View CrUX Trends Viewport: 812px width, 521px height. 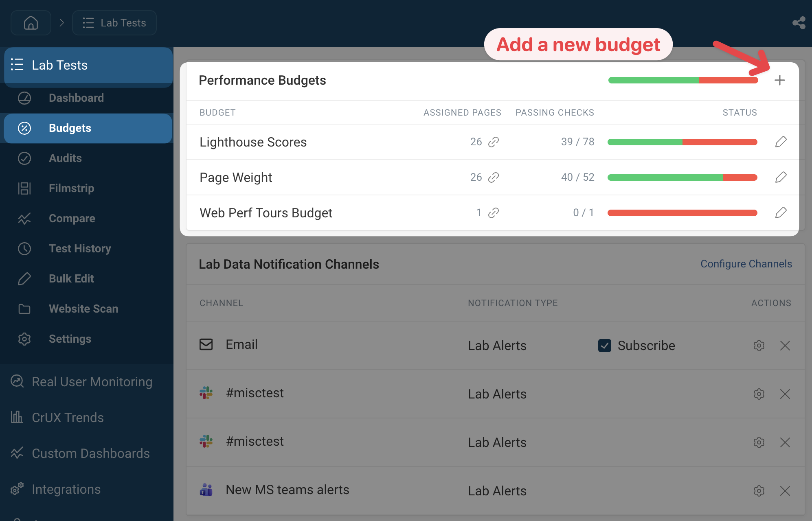(68, 417)
